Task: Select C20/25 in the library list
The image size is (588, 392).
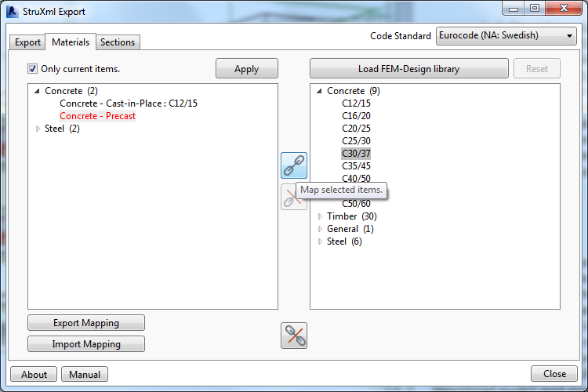Action: (x=356, y=129)
